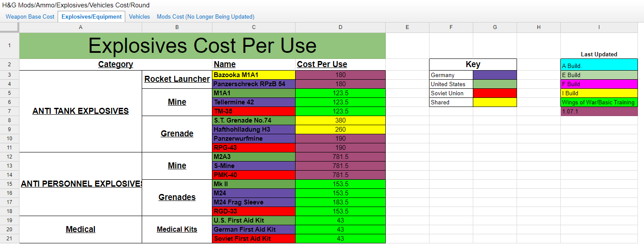Click the Shared yellow key swatch
644x249 pixels.
click(x=495, y=102)
